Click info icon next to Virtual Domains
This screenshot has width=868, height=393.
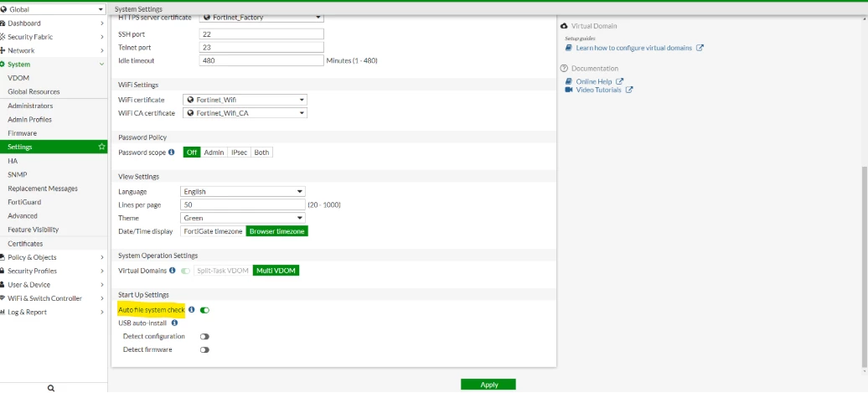pos(172,271)
